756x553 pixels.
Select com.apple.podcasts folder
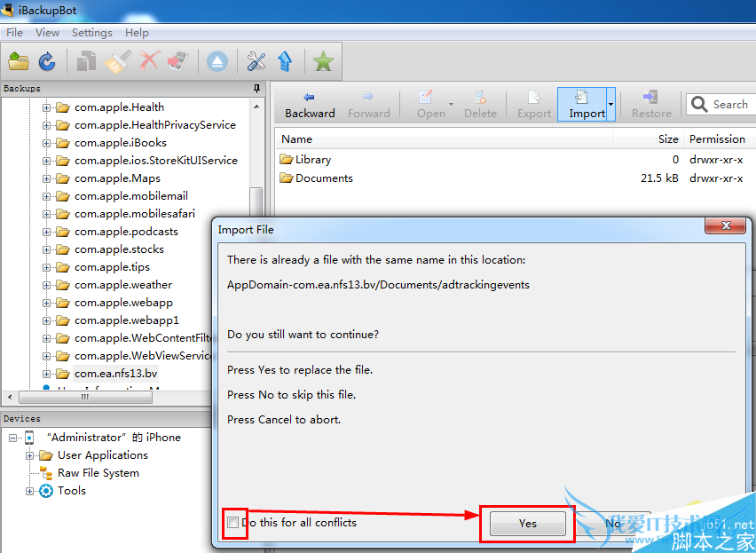(126, 232)
